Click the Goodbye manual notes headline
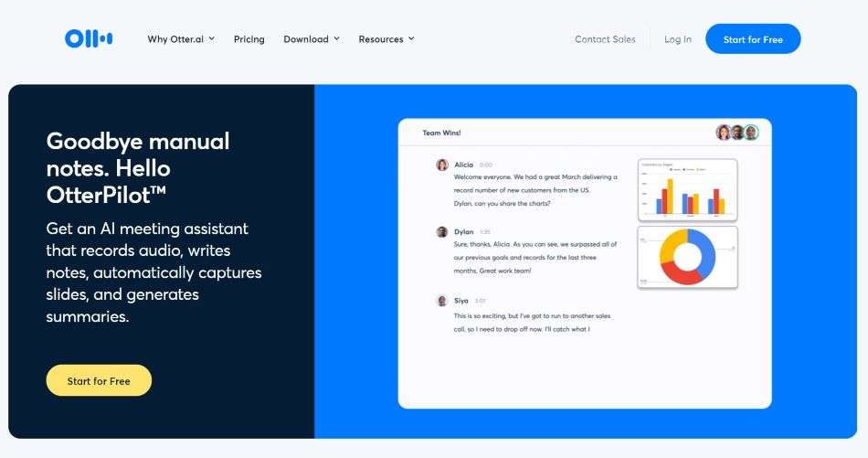Viewport: 868px width, 458px height. [x=138, y=168]
